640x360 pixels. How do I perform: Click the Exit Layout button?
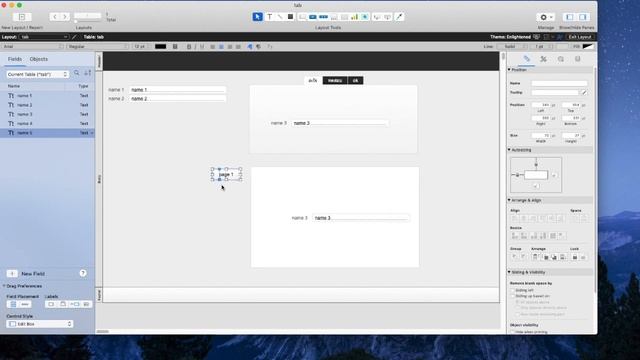(x=580, y=37)
